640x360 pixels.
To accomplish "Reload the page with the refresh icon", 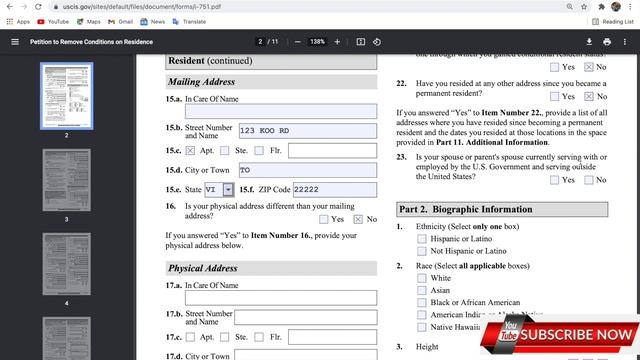I will coord(38,7).
